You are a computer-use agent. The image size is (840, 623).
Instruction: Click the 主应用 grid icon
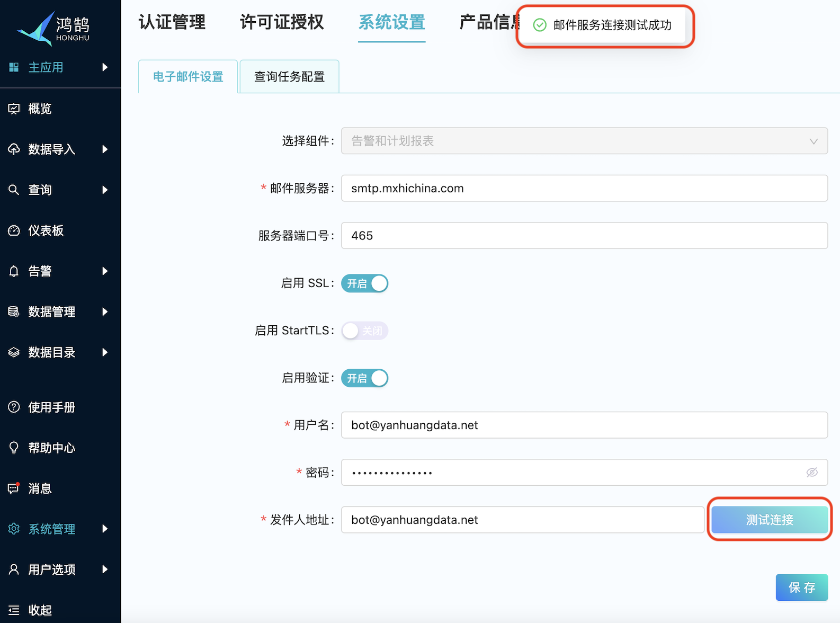tap(14, 67)
